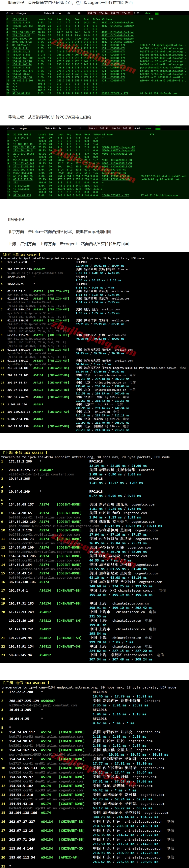Click 'show' in the China Unicom panel
Screen dimensions: 189x868
pyautogui.click(x=148, y=13)
